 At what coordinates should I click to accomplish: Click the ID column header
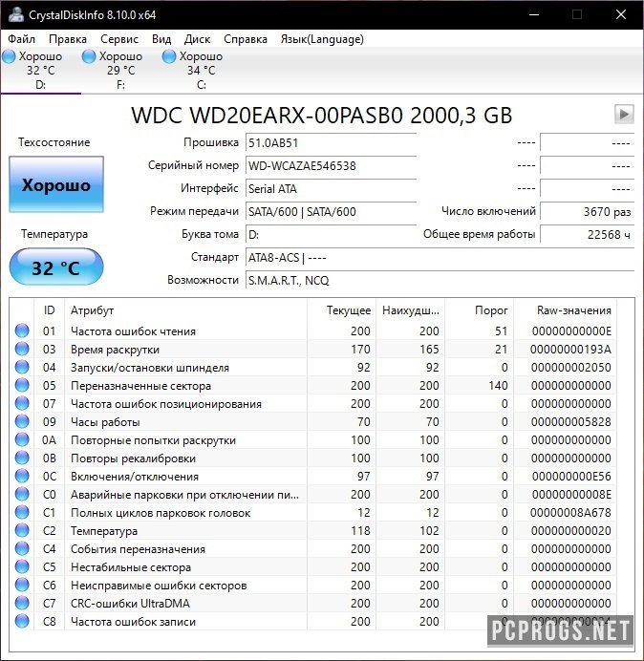50,310
